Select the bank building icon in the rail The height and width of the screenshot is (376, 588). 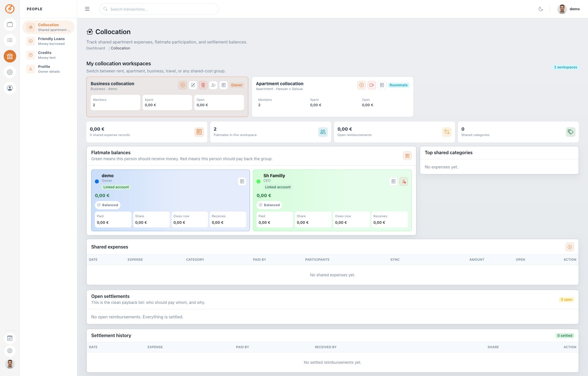click(x=10, y=56)
